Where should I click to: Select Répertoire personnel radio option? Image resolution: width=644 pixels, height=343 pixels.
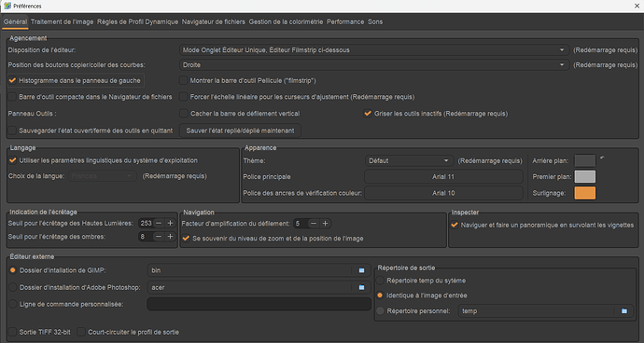tap(380, 311)
